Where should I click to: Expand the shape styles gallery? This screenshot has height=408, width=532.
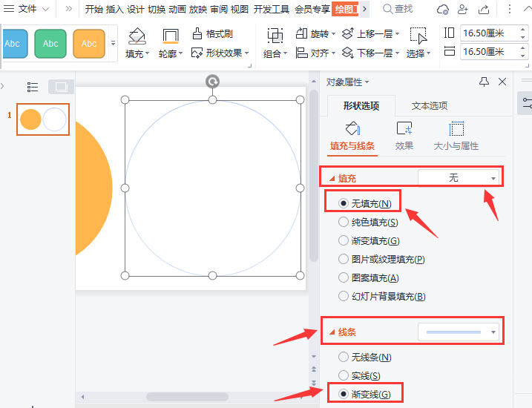pos(113,43)
